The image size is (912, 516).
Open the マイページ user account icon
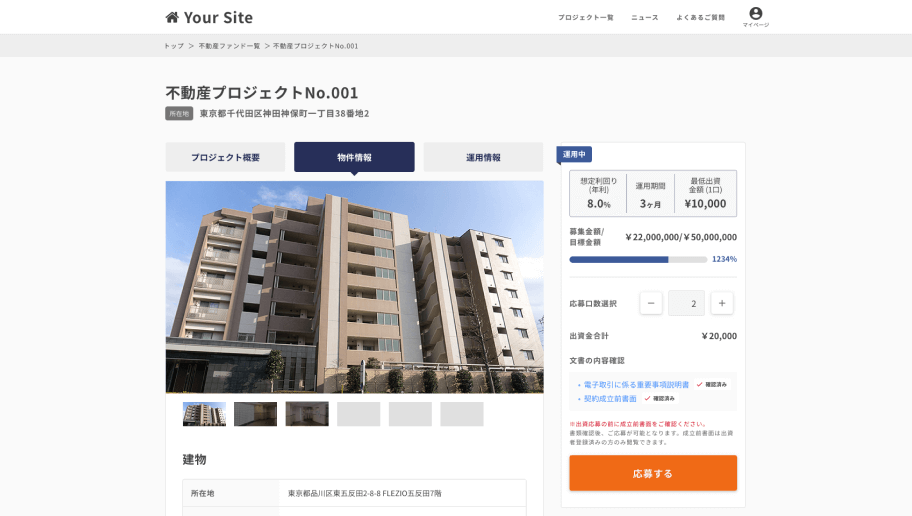[756, 17]
